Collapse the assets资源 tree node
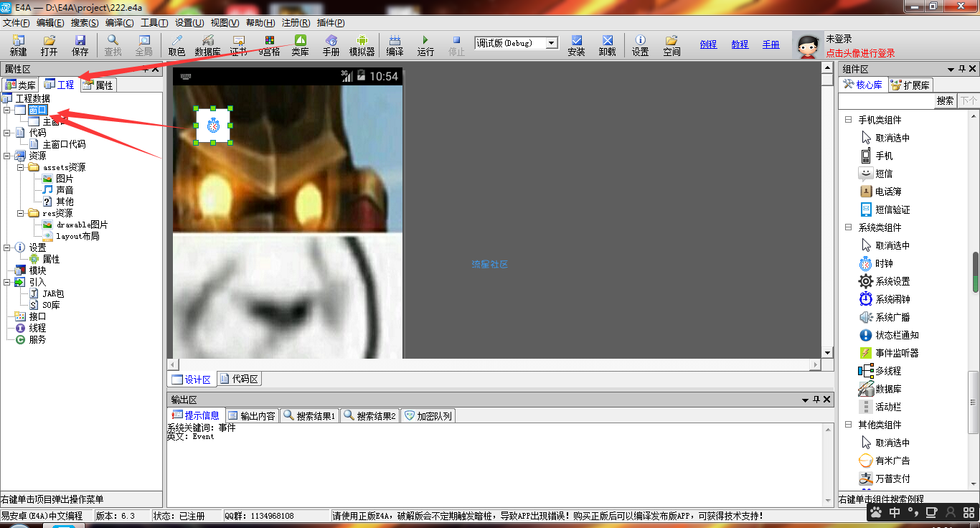 pos(20,167)
